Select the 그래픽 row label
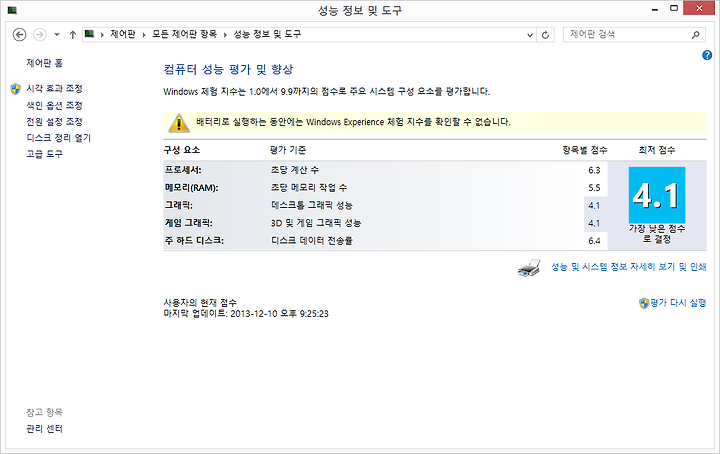This screenshot has height=454, width=720. click(179, 205)
